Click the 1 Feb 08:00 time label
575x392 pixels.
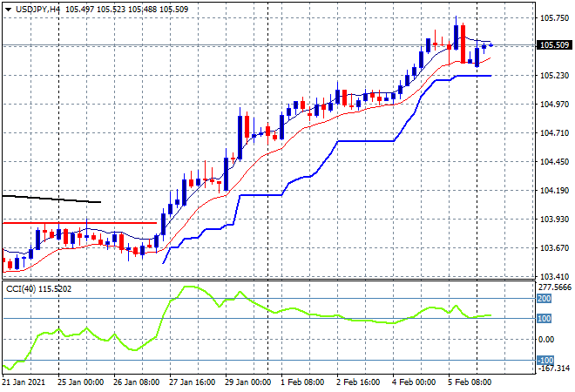(302, 382)
